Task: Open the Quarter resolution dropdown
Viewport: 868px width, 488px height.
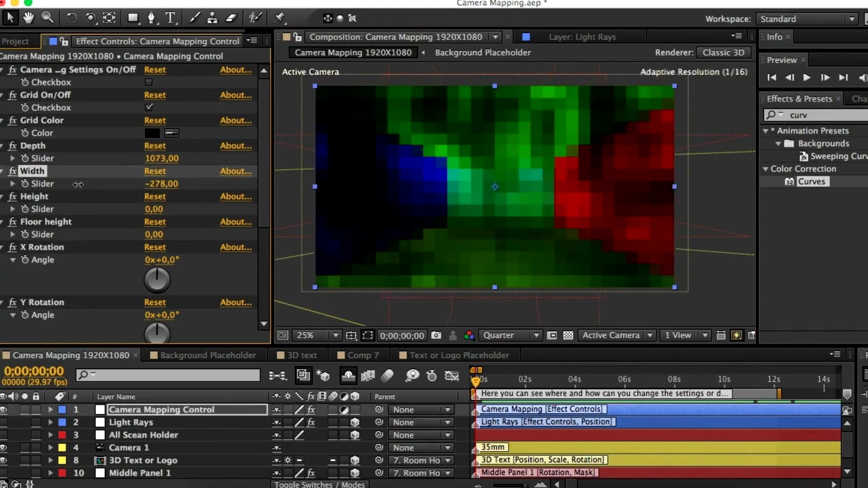Action: 535,335
